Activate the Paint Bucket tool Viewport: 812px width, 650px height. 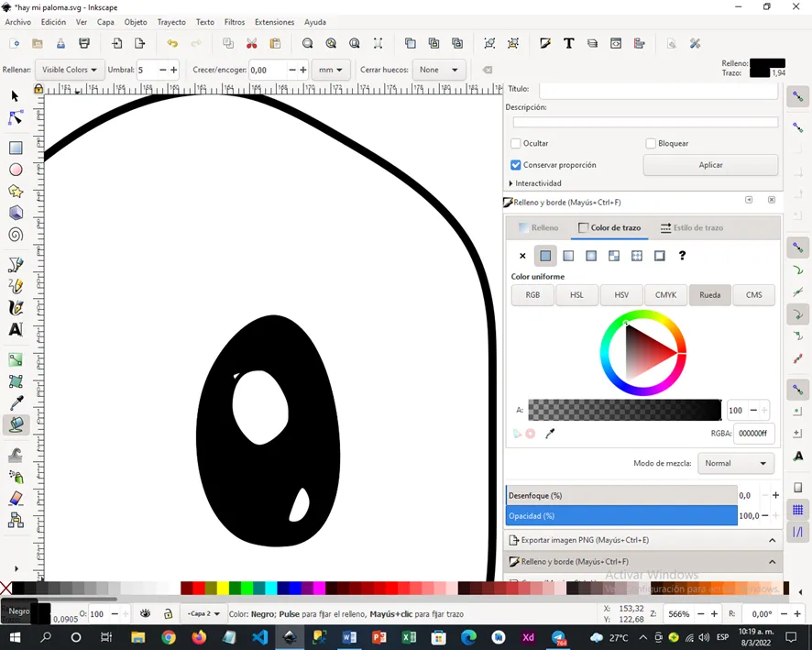pyautogui.click(x=16, y=424)
